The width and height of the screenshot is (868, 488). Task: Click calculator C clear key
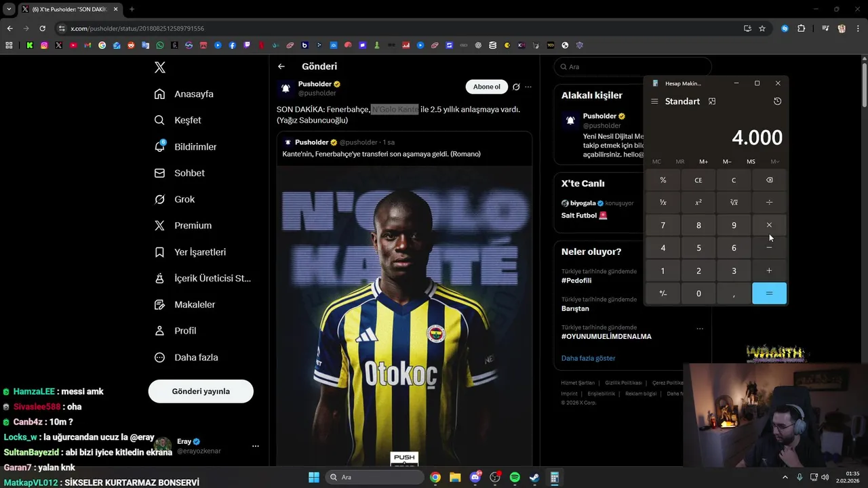click(x=734, y=180)
